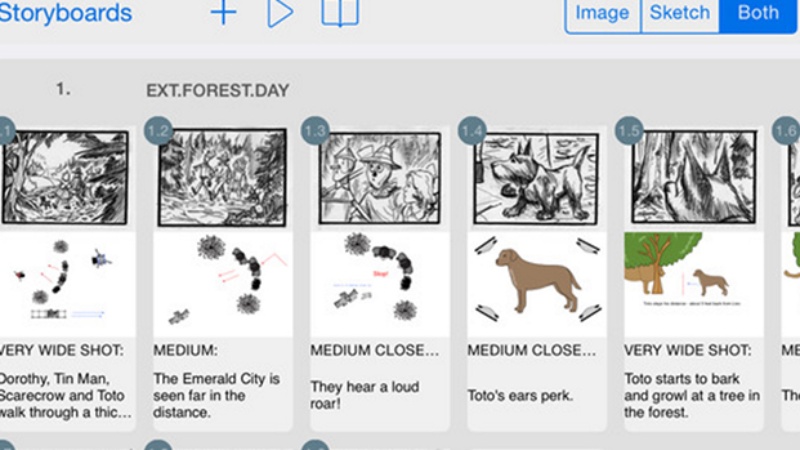Screen dimensions: 800x450
Task: Click the plus icon to add storyboard
Action: point(224,13)
